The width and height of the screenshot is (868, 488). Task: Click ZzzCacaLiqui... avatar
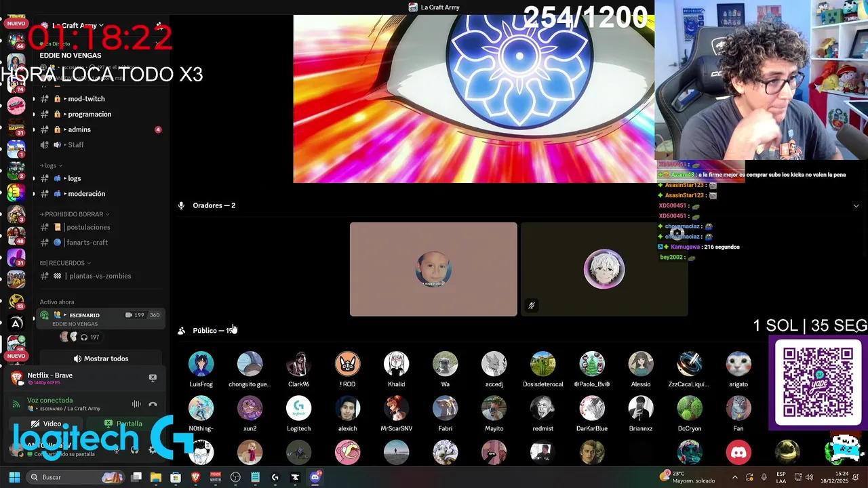click(689, 364)
